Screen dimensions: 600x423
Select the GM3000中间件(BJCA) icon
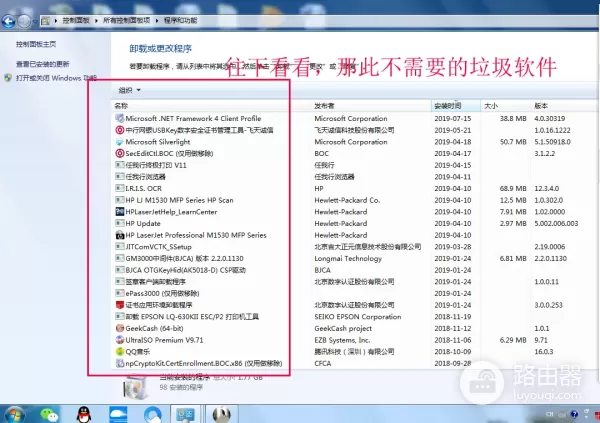(x=120, y=258)
